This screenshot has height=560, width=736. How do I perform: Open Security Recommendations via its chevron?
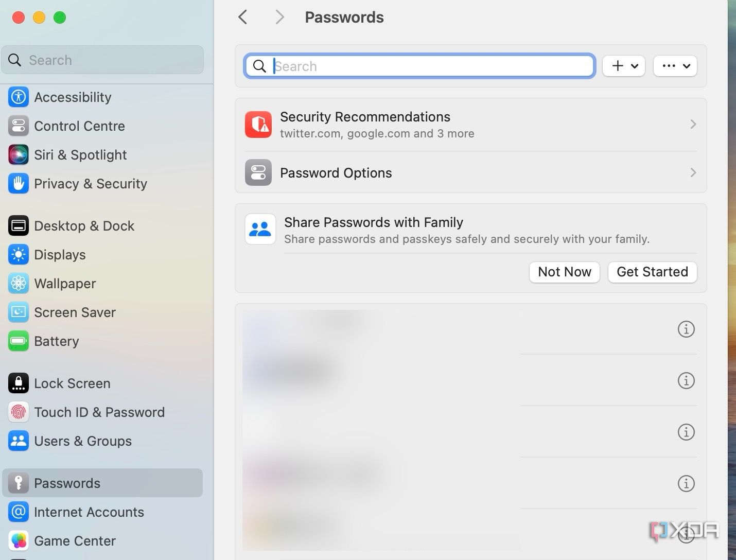[693, 124]
